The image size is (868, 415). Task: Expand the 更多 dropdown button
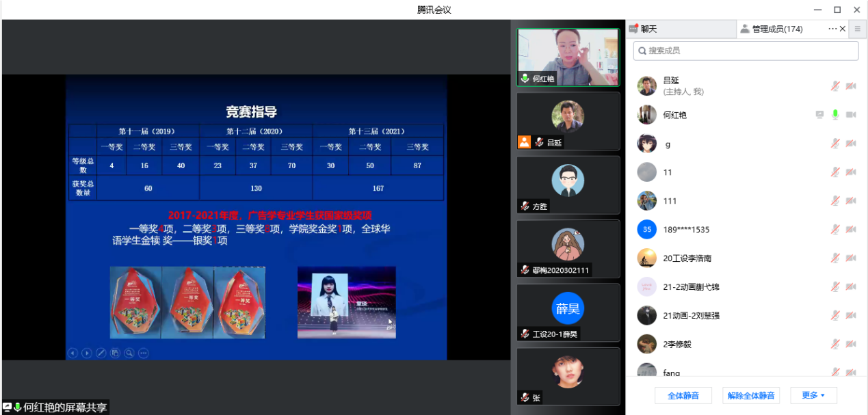pyautogui.click(x=813, y=395)
